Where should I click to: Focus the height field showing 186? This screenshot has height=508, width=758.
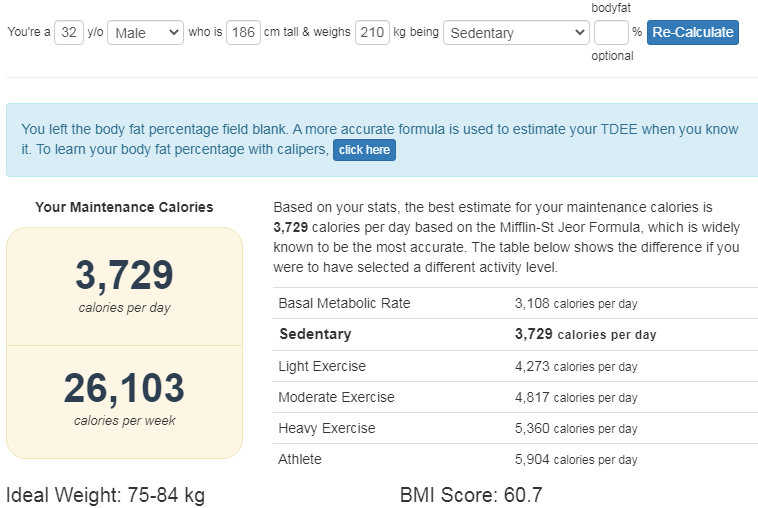pos(243,32)
